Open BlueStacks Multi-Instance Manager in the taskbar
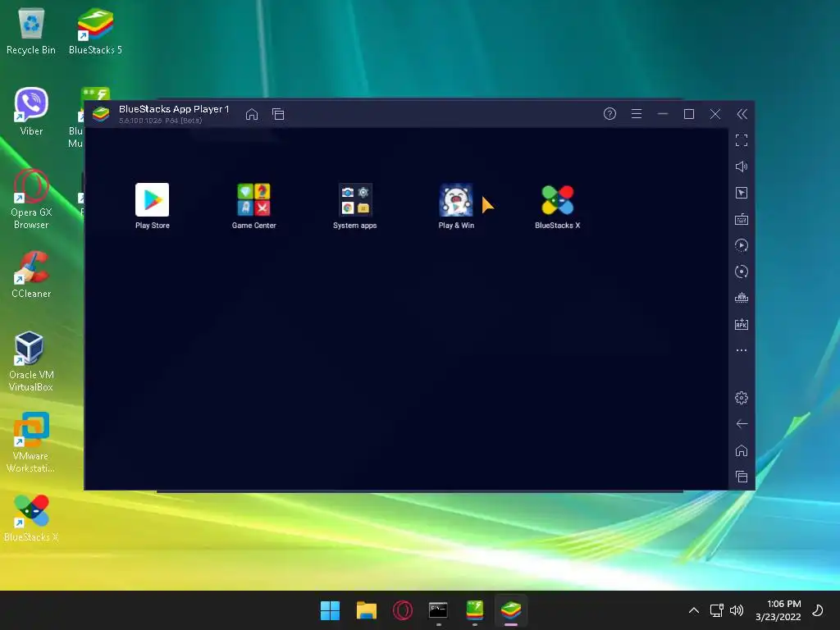Screen dimensions: 840x630 point(475,610)
